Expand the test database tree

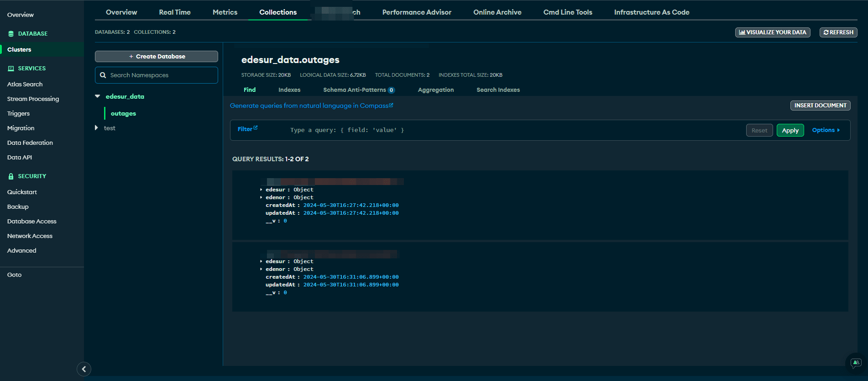coord(96,128)
